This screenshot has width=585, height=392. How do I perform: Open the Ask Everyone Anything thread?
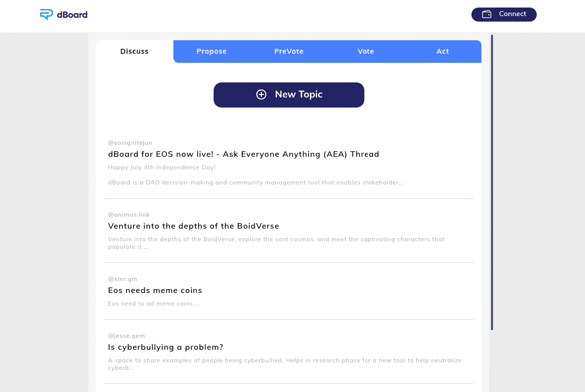click(243, 154)
